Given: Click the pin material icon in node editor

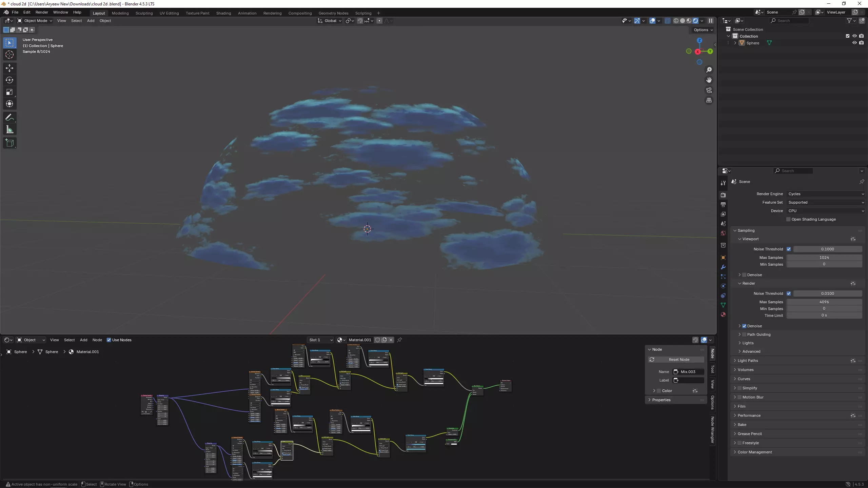Looking at the screenshot, I should tap(399, 340).
